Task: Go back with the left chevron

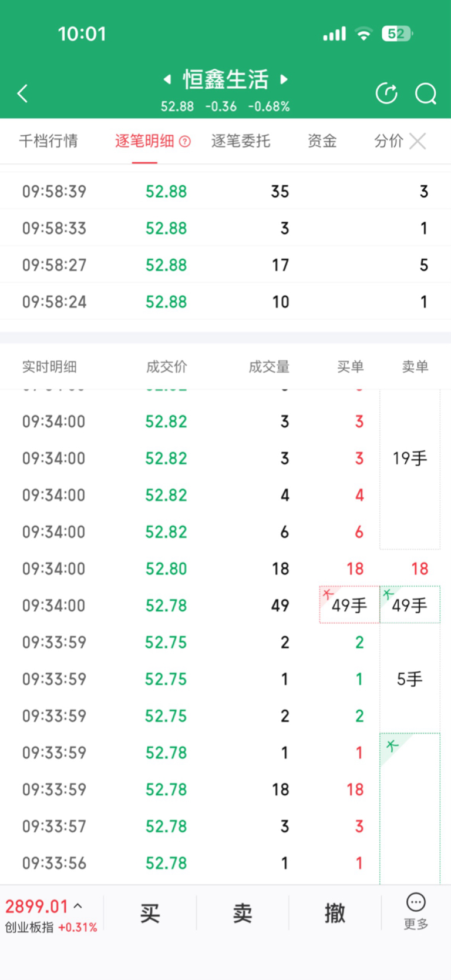Action: pyautogui.click(x=22, y=93)
